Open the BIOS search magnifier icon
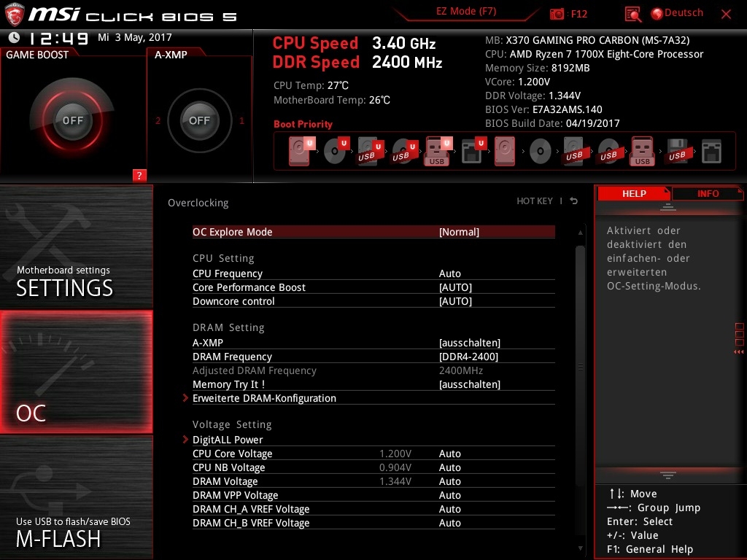Image resolution: width=747 pixels, height=560 pixels. click(632, 15)
